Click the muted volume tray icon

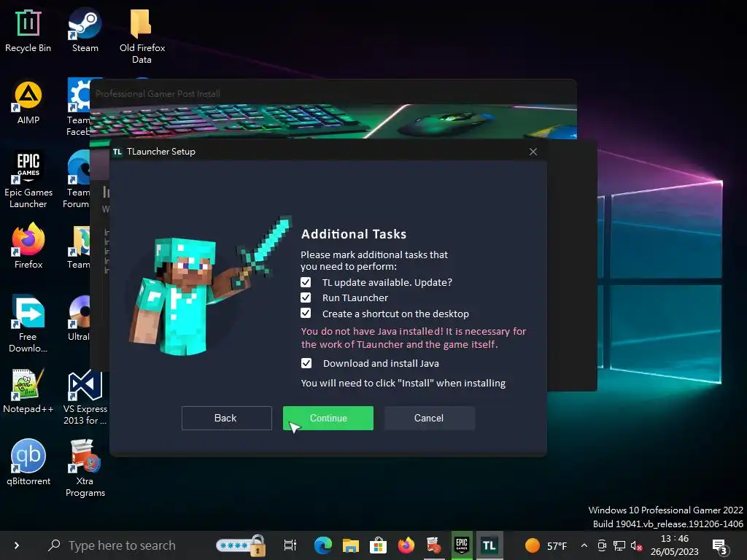[636, 545]
